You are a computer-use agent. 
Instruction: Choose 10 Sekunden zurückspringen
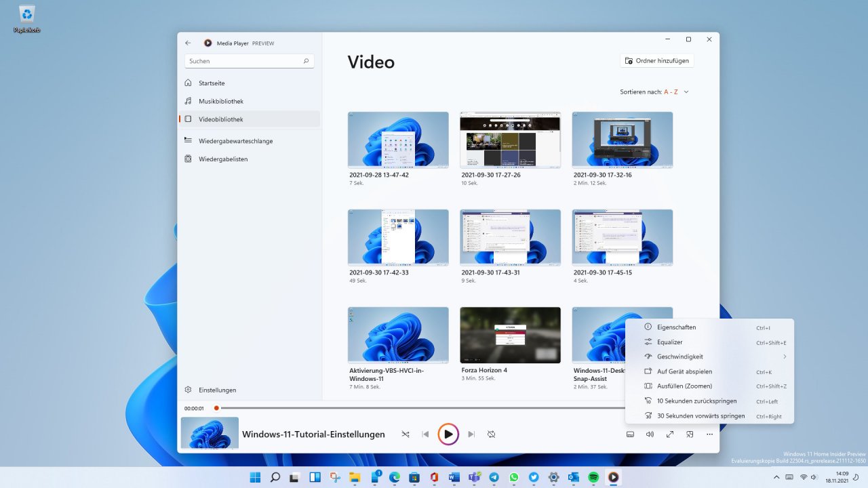[709, 401]
